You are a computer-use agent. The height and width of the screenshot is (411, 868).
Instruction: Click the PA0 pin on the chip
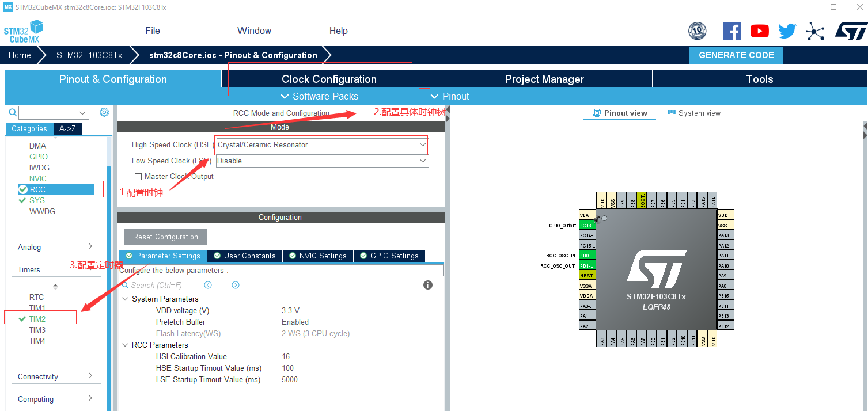[x=587, y=306]
